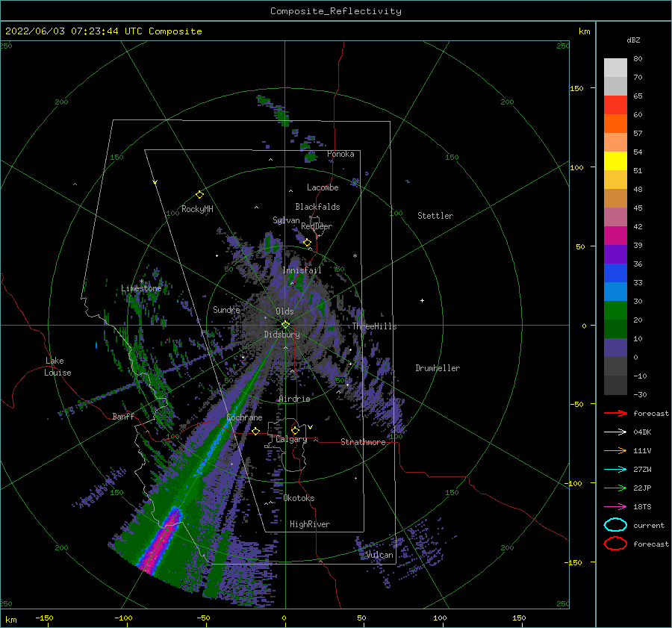Click the orange 111V arrow icon

click(615, 450)
